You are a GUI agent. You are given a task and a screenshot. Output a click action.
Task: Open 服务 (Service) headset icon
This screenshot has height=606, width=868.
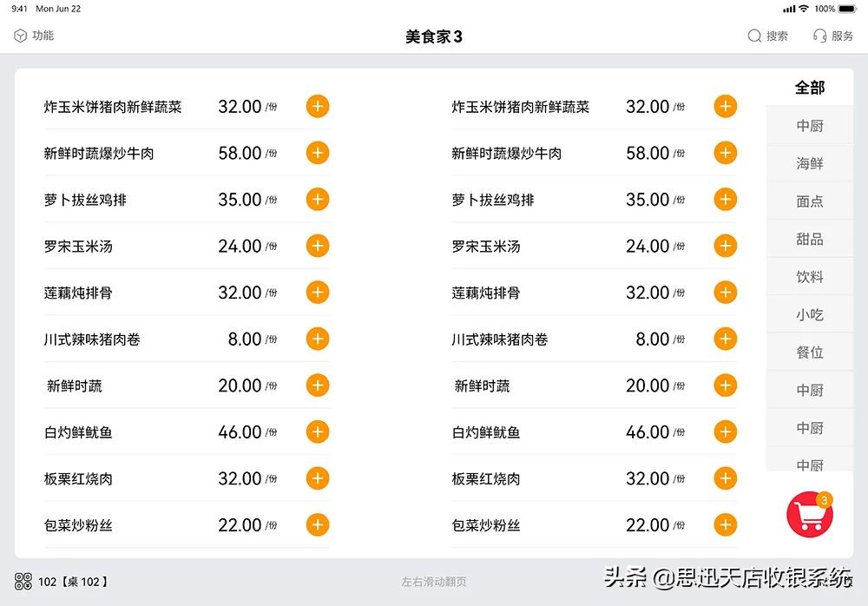(x=820, y=36)
